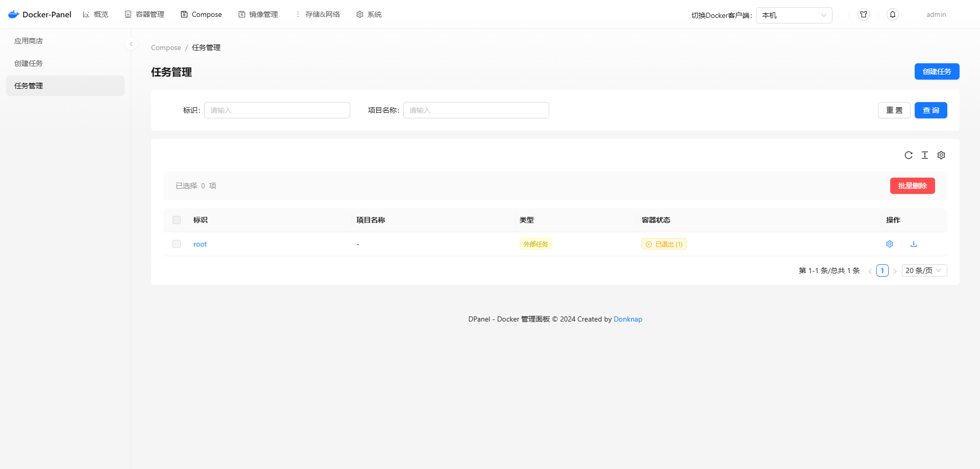Open the Compose menu in top navigation
Screen dimensions: 980x469
click(202, 14)
